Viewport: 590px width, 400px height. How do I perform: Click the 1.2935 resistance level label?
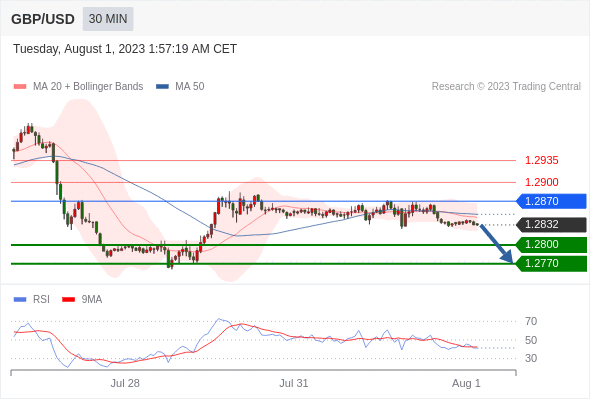point(541,160)
